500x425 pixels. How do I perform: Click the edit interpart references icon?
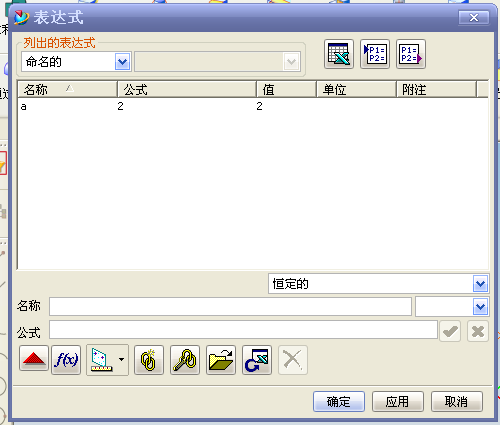click(185, 360)
